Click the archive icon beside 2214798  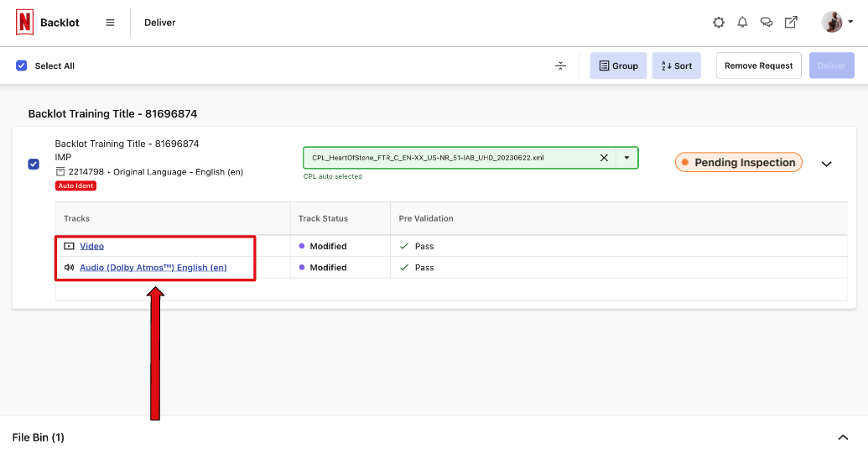click(60, 172)
